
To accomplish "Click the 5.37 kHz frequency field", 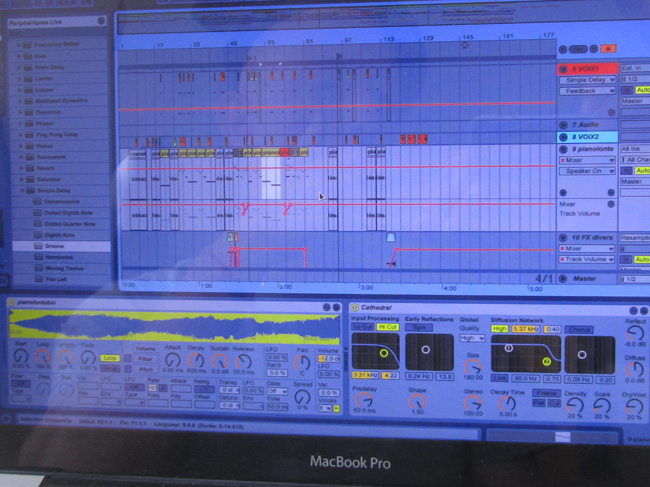I will click(x=525, y=329).
